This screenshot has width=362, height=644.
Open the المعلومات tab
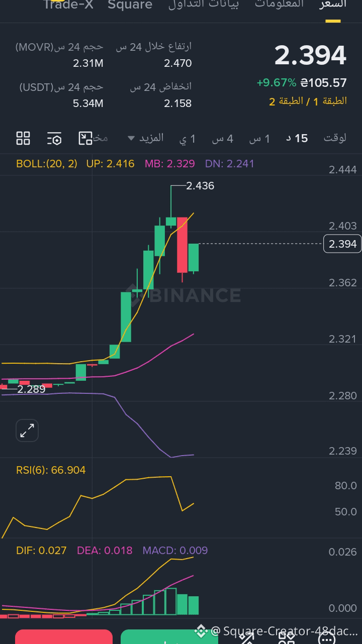pyautogui.click(x=280, y=4)
